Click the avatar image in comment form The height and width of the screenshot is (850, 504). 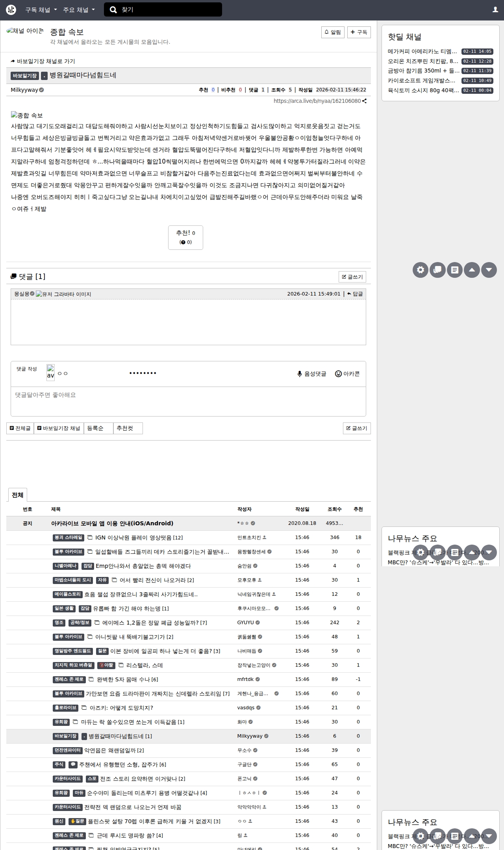pos(50,372)
